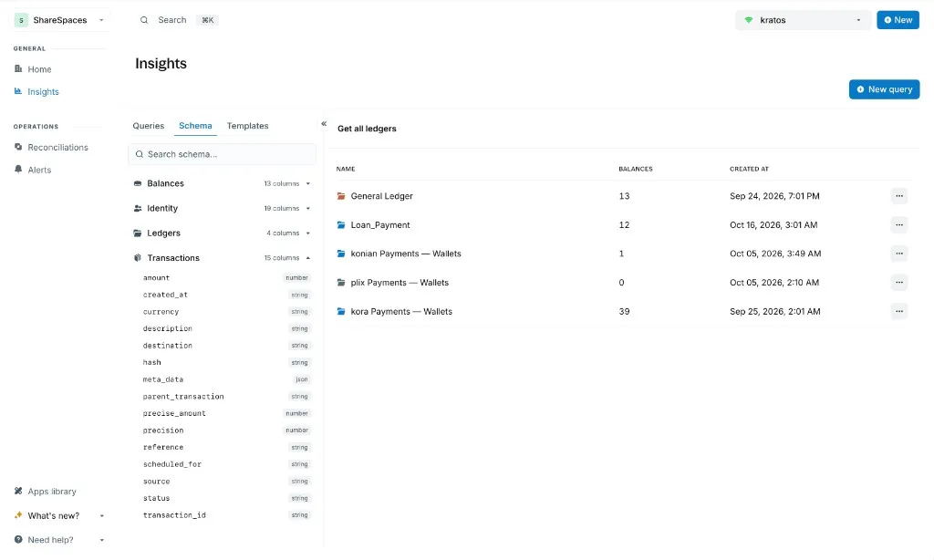Select the Schema tab
Image resolution: width=934 pixels, height=560 pixels.
[195, 126]
